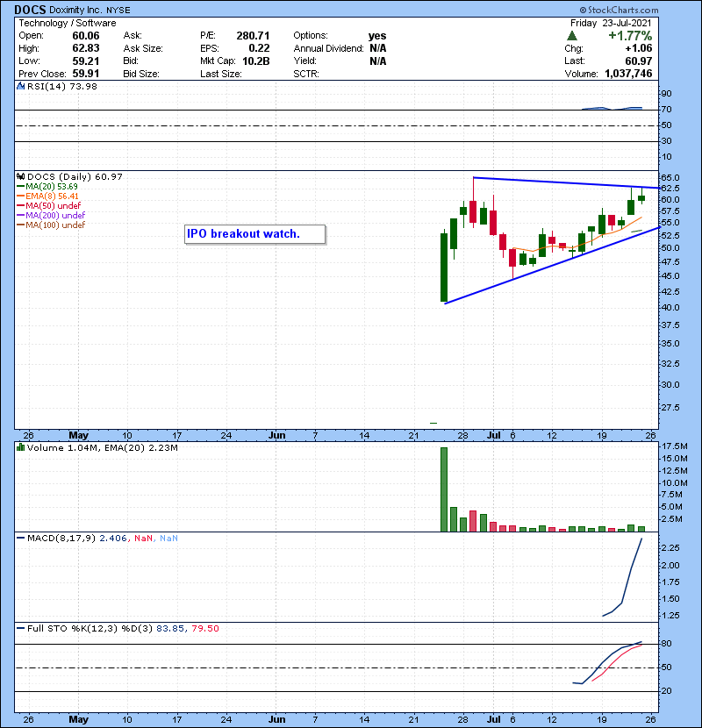702x728 pixels.
Task: Click the volume bars icon next to Volume label
Action: pyautogui.click(x=20, y=448)
